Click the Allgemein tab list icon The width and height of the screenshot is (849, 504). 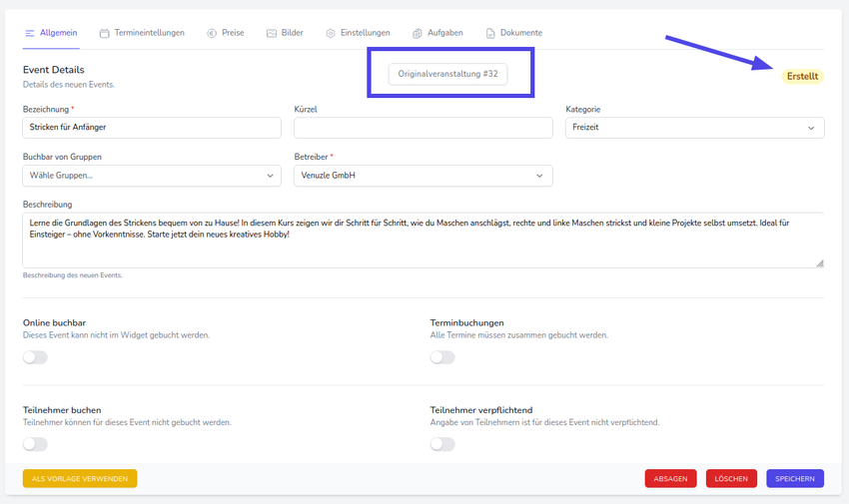(30, 33)
